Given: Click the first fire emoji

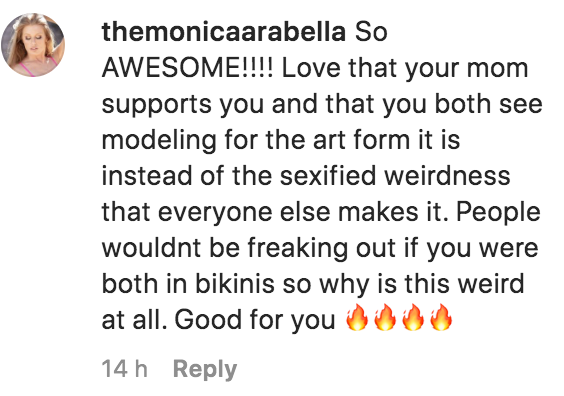Looking at the screenshot, I should 357,317.
